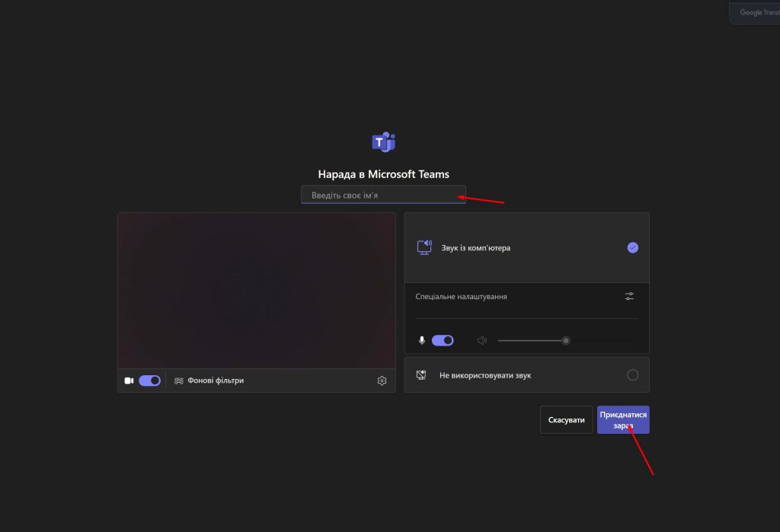Click the Введіть своє ім'я name field
The width and height of the screenshot is (780, 532).
tap(382, 196)
